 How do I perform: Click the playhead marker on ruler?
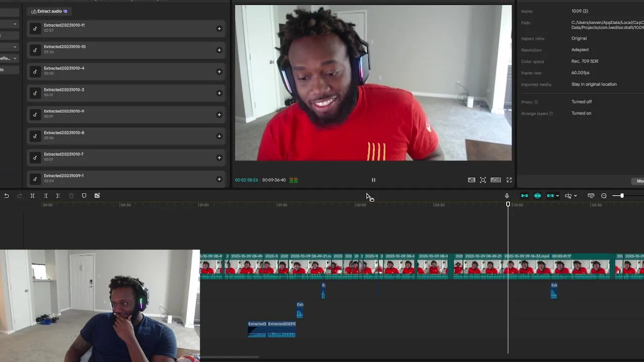(x=508, y=204)
